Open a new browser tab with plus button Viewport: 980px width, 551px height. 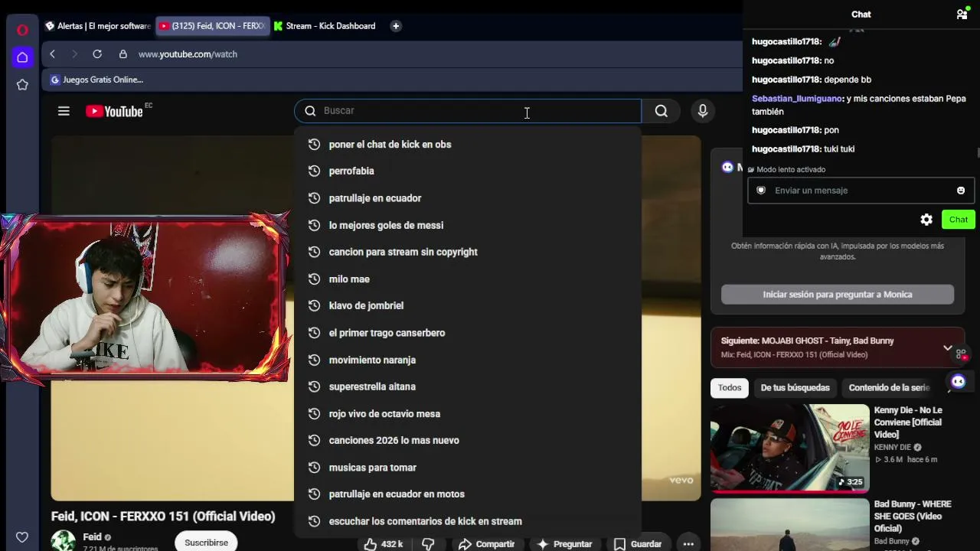point(396,26)
